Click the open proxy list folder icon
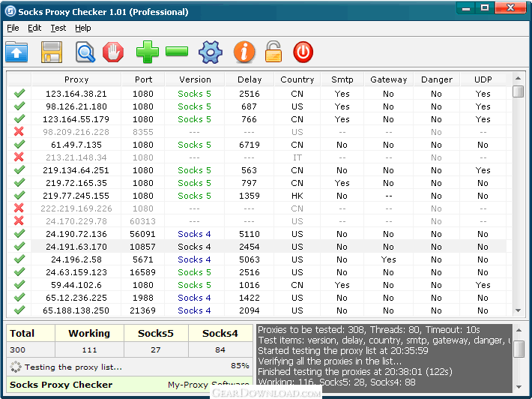The image size is (532, 399). pyautogui.click(x=16, y=52)
